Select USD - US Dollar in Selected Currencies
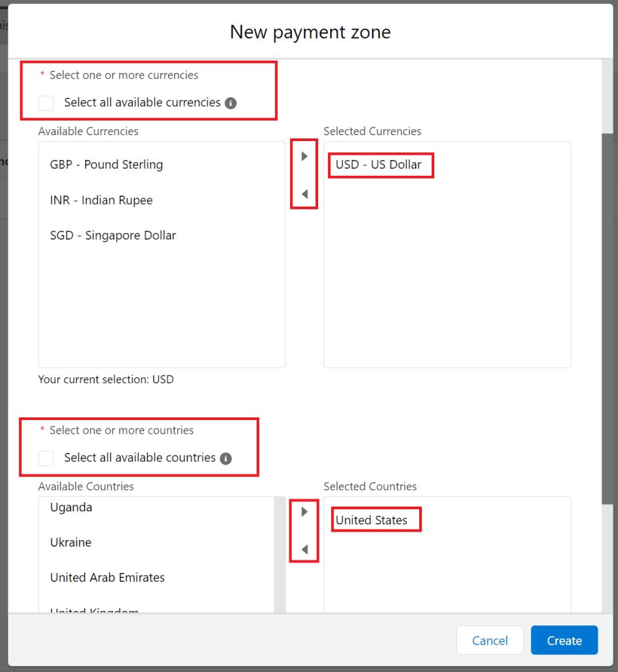The image size is (618, 672). pyautogui.click(x=379, y=165)
